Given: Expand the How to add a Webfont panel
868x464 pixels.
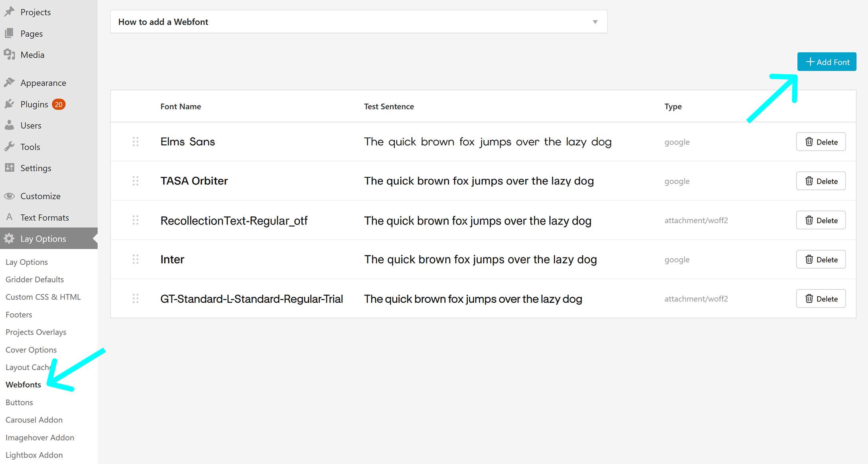Looking at the screenshot, I should [x=595, y=22].
